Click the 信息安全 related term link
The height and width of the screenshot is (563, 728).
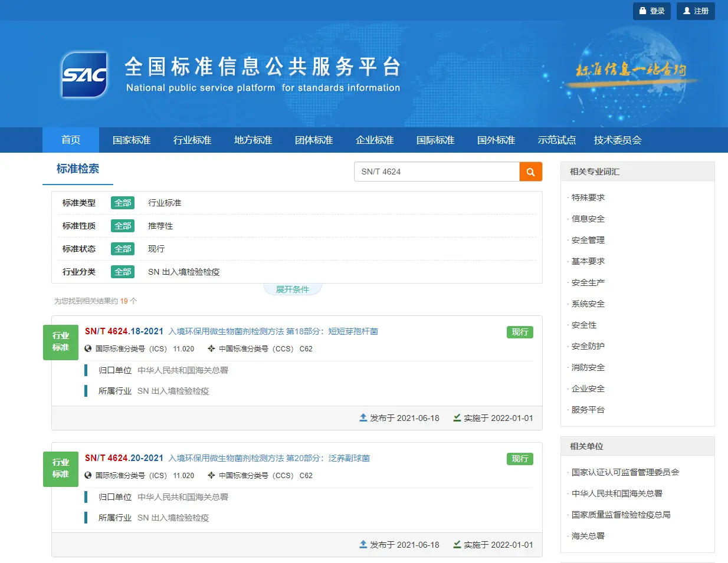pos(588,219)
